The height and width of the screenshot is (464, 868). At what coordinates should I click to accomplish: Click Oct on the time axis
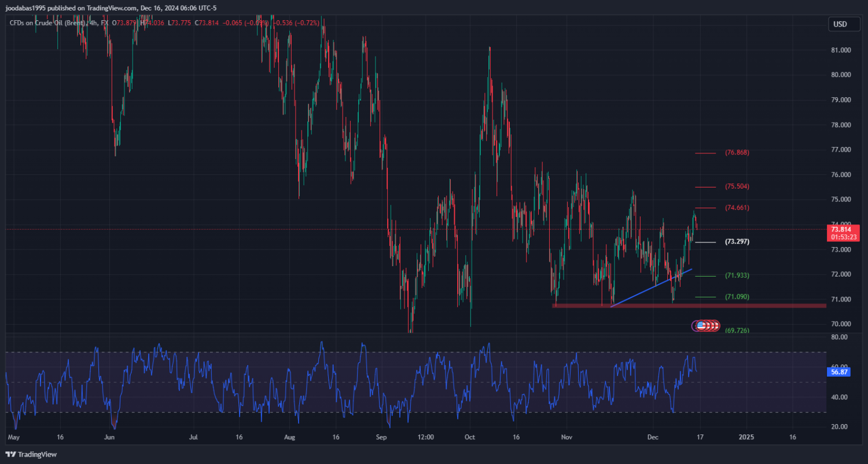tap(470, 437)
